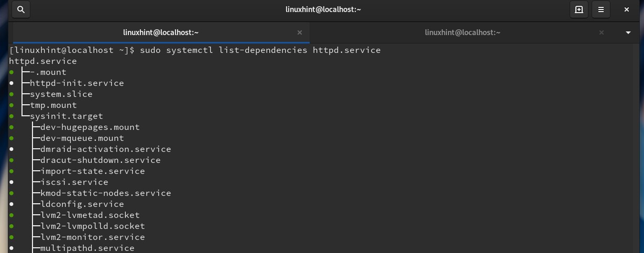Click the tmp.mount entry
644x253 pixels.
[x=53, y=105]
